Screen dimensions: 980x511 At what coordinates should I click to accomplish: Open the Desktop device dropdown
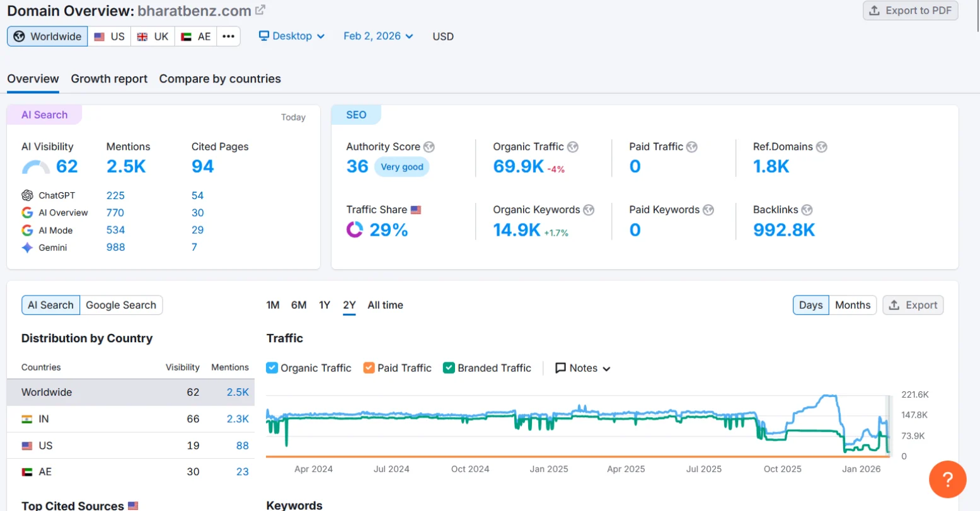click(x=292, y=36)
